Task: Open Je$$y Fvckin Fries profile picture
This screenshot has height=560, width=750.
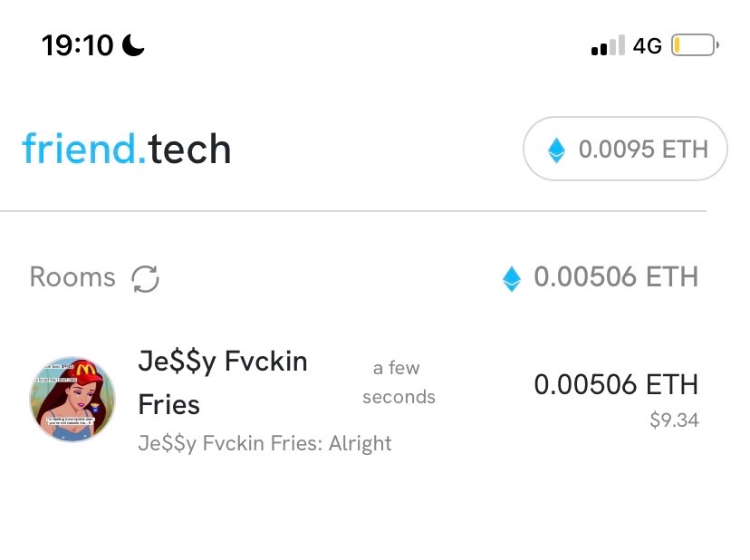Action: tap(72, 399)
